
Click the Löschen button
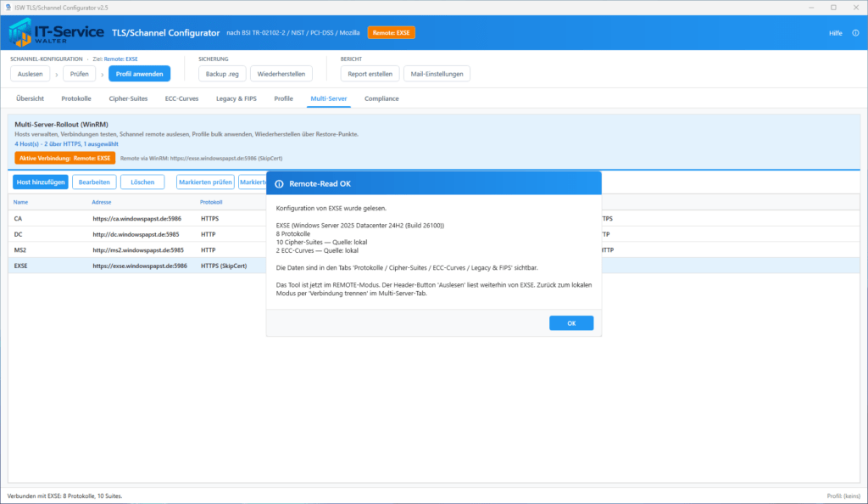[x=142, y=182]
